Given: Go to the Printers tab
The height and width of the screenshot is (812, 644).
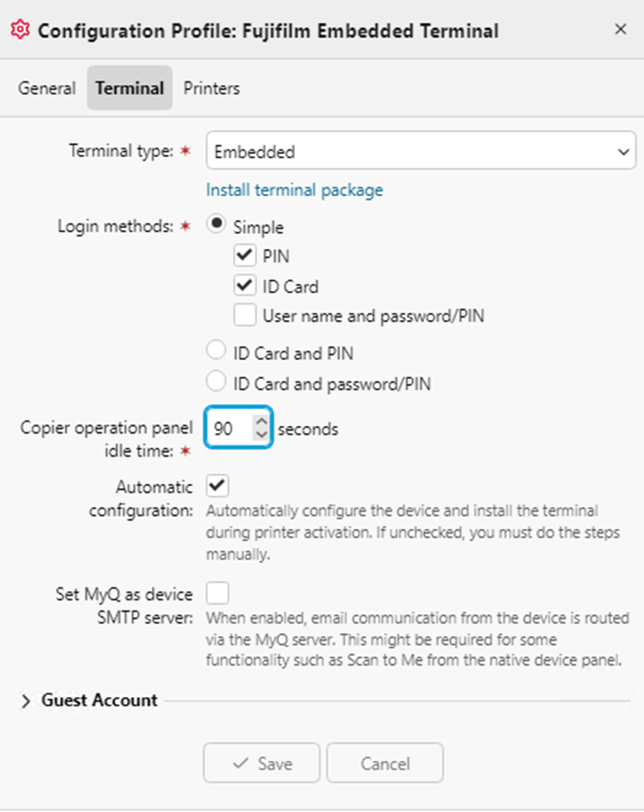Looking at the screenshot, I should [212, 88].
